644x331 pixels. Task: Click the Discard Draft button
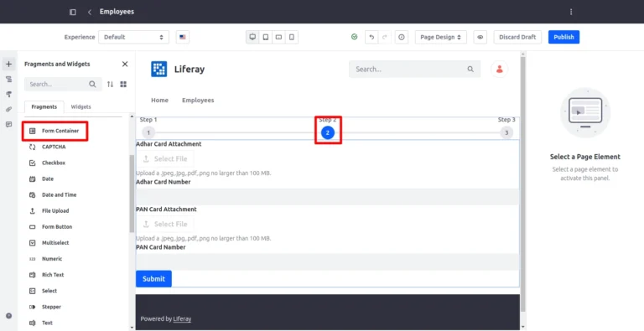click(x=517, y=37)
